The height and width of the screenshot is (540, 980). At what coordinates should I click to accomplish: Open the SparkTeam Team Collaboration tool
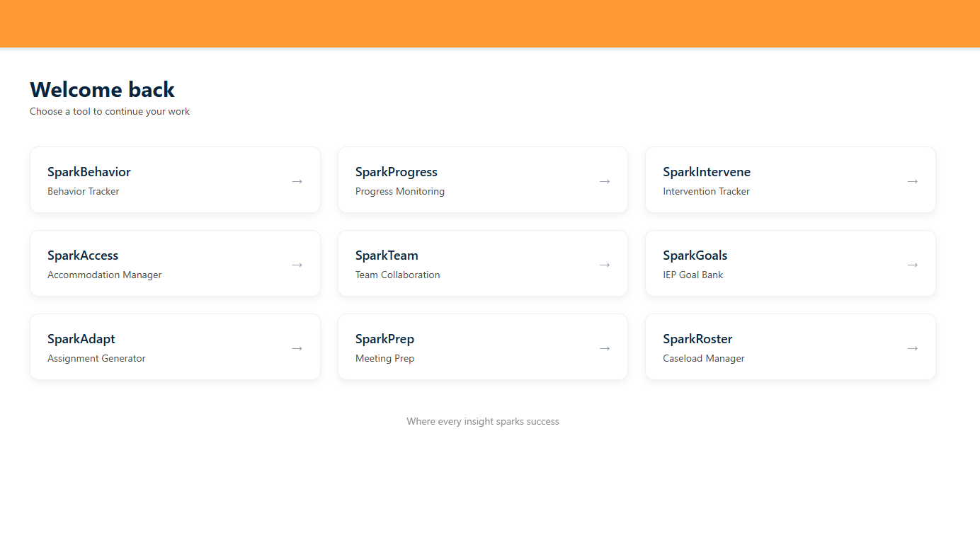[482, 263]
